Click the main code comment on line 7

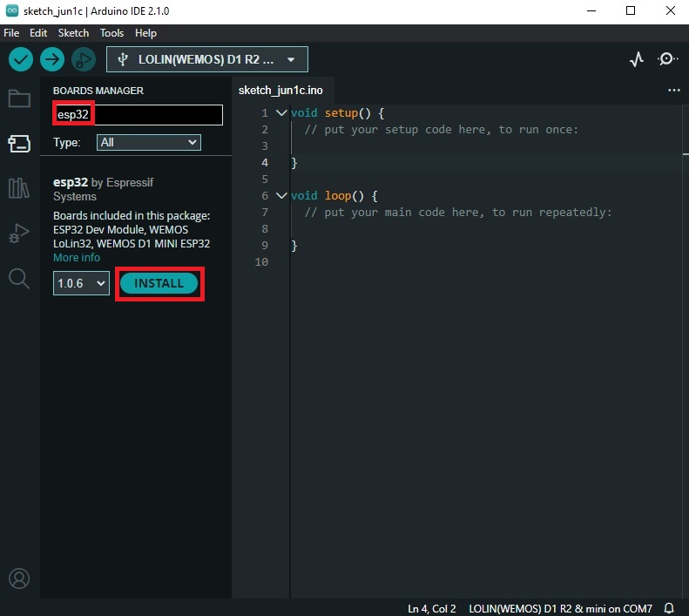coord(458,213)
